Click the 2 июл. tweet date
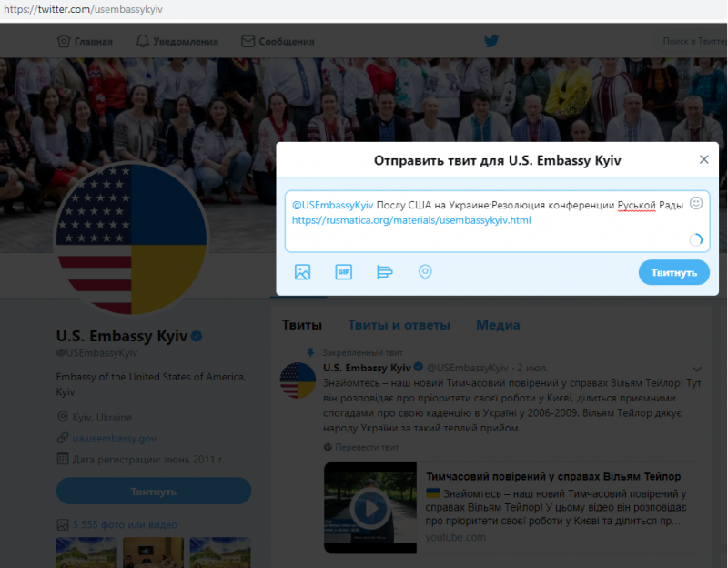Screen dimensions: 728x568 tap(532, 369)
